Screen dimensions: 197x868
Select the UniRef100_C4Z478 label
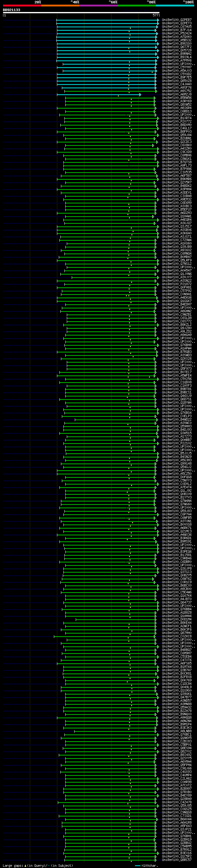click(x=177, y=803)
